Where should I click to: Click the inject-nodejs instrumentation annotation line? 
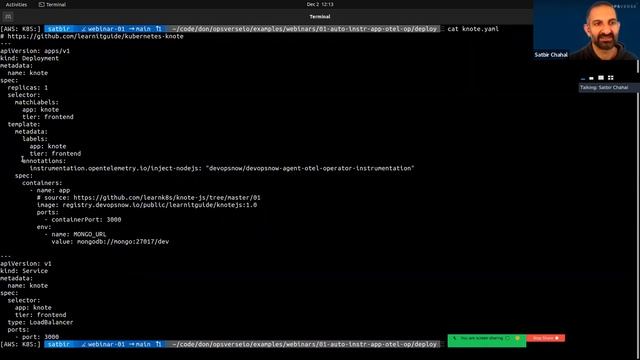[x=222, y=168]
